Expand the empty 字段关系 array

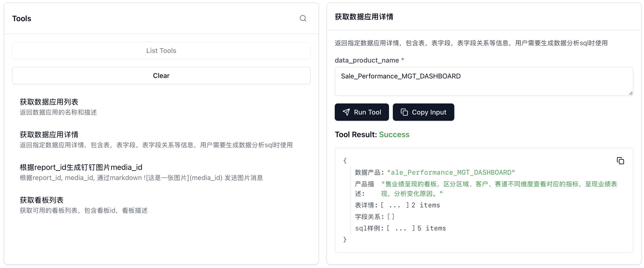pyautogui.click(x=390, y=217)
